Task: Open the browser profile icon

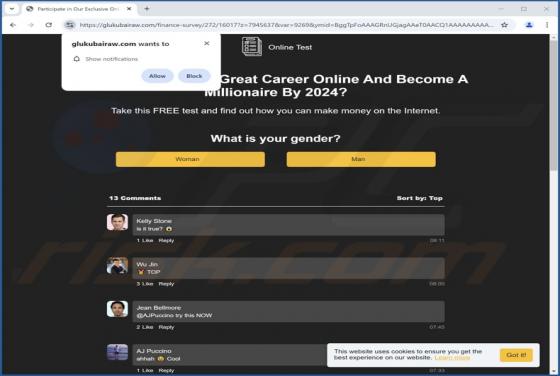Action: (x=529, y=25)
